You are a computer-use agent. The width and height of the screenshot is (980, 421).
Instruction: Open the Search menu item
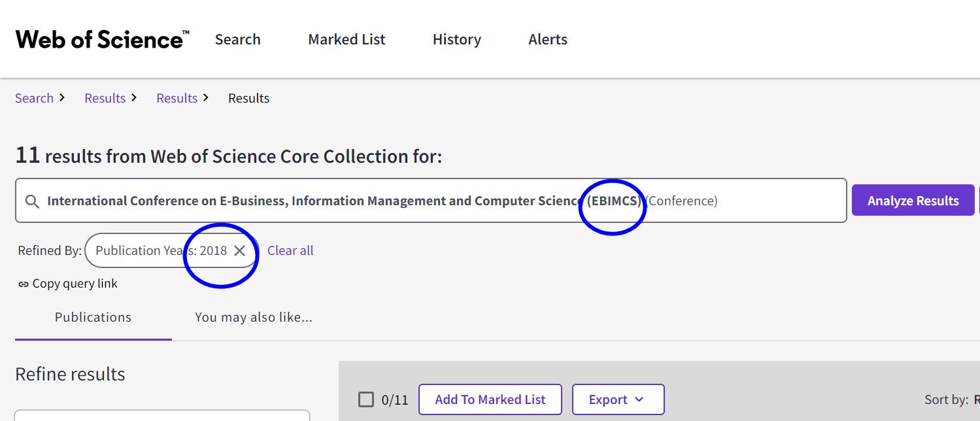(238, 39)
